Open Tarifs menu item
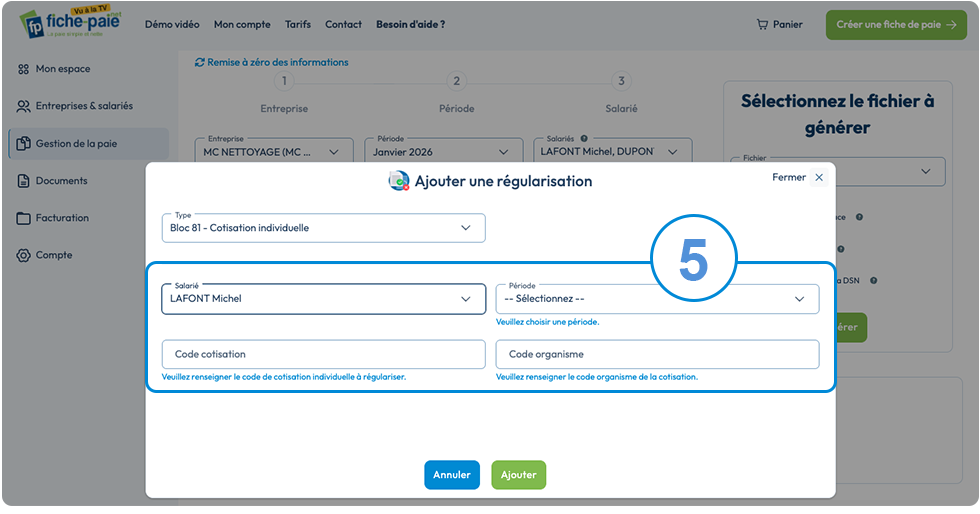980x514 pixels. coord(298,24)
